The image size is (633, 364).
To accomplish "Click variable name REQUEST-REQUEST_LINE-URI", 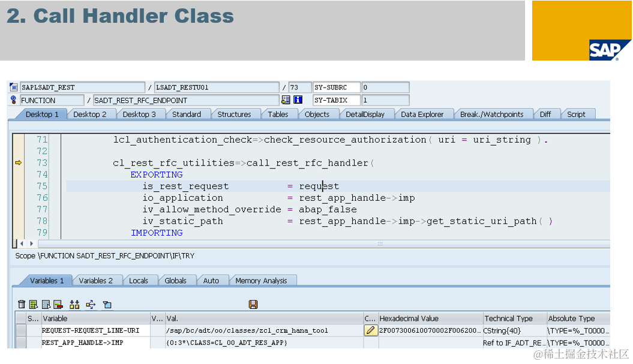I will 91,330.
